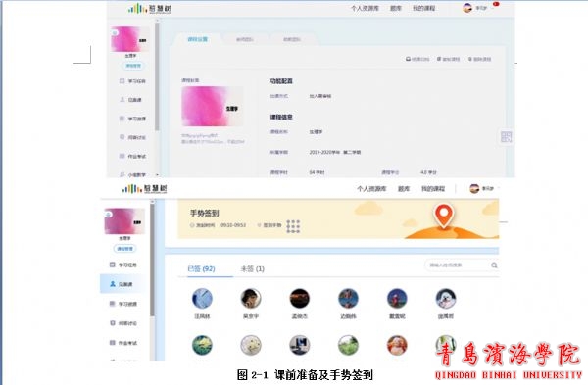Switch to the 未签 (1) tab

coord(253,268)
